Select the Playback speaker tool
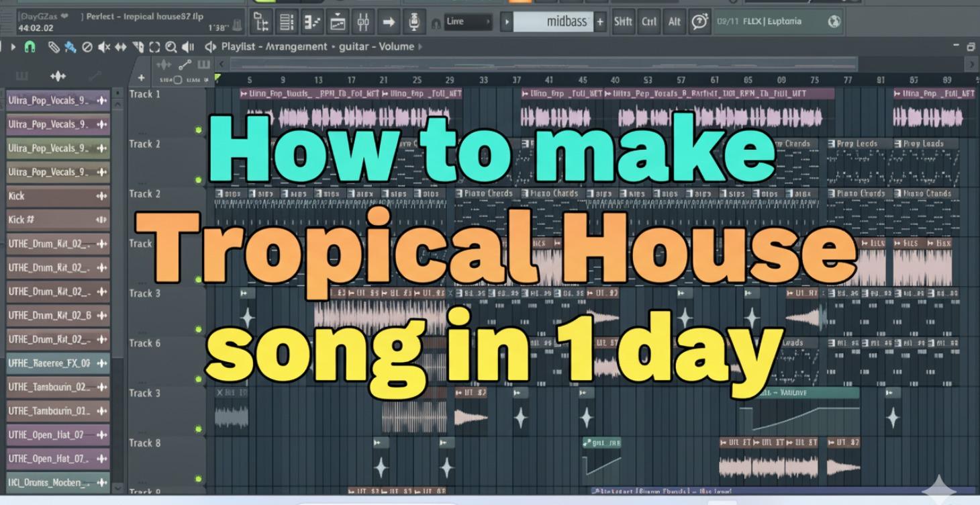 click(x=189, y=47)
